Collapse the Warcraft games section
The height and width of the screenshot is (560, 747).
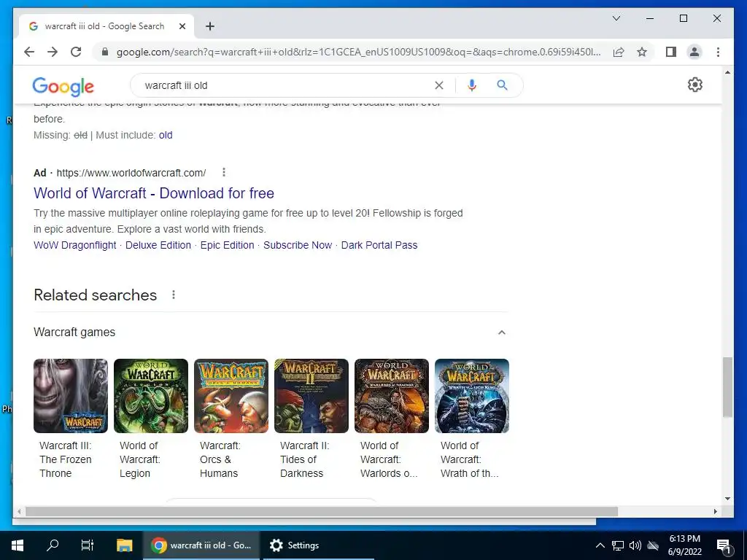click(501, 332)
